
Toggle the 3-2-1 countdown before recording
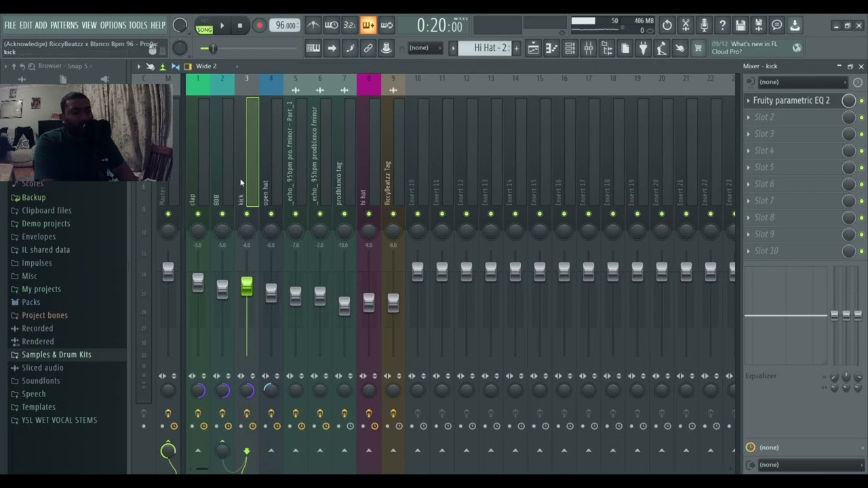[350, 25]
